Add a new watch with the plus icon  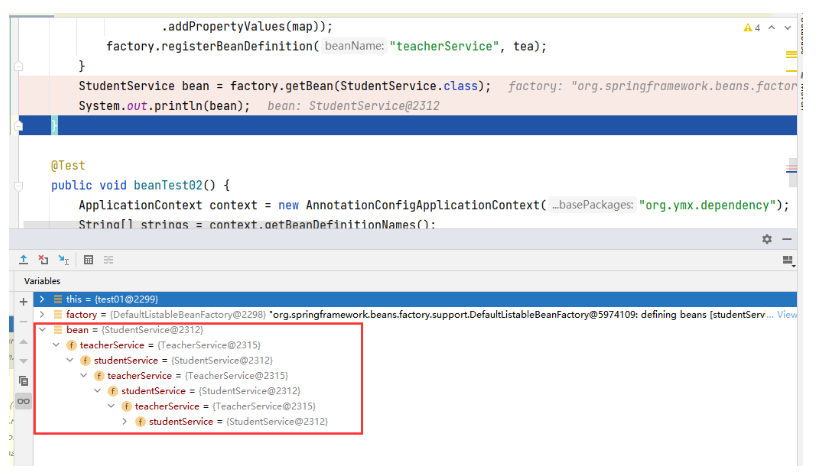[x=23, y=302]
